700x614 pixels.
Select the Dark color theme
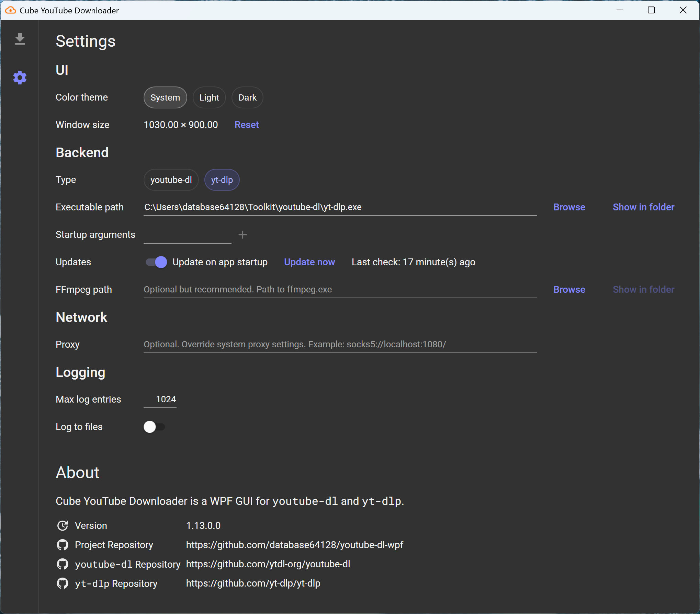(x=247, y=97)
